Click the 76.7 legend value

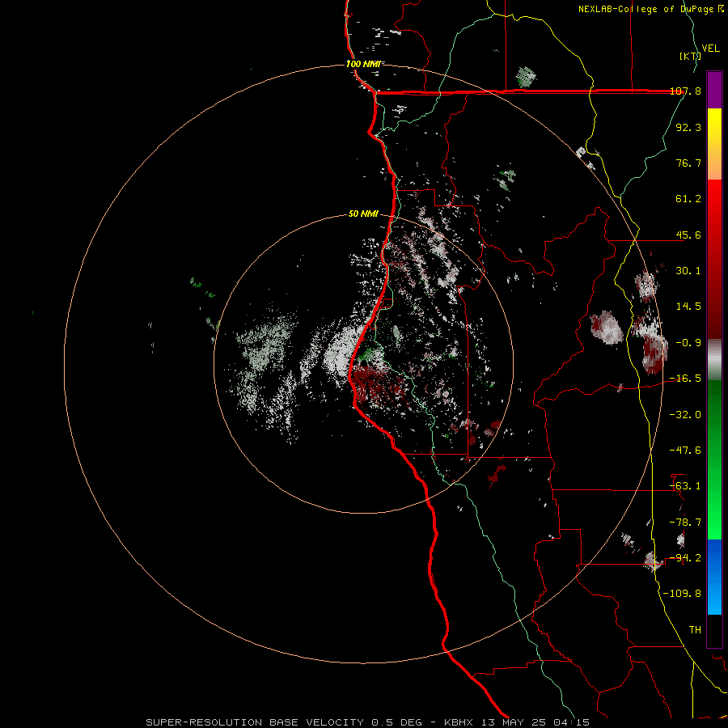(688, 163)
